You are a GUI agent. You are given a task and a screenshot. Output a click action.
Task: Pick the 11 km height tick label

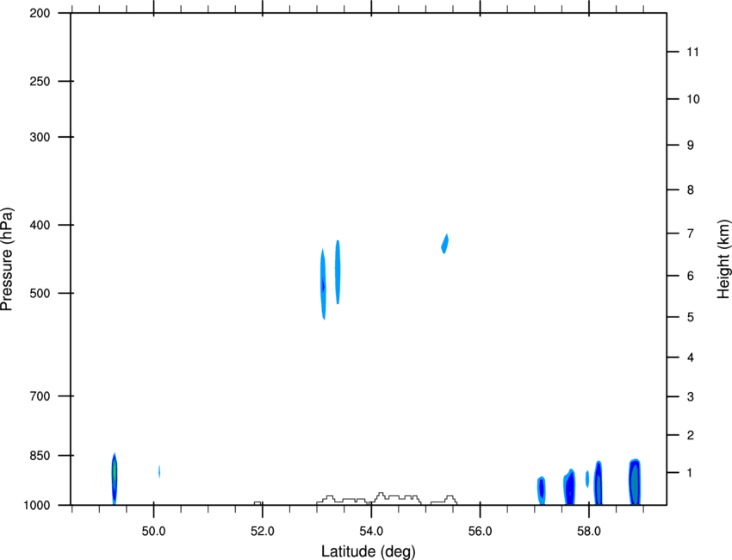[x=692, y=52]
